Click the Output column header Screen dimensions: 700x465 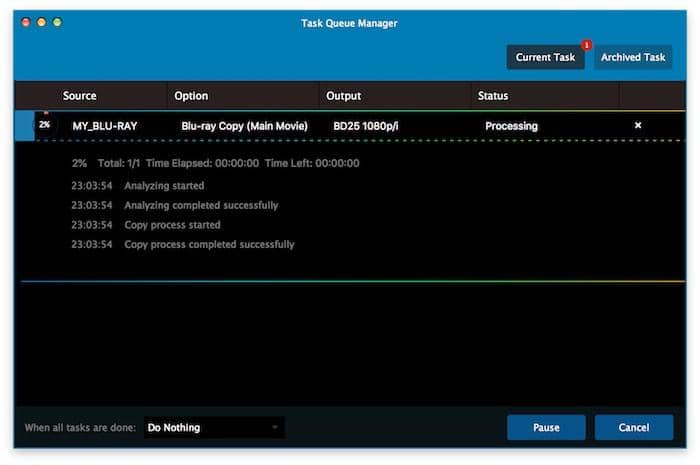coord(343,96)
